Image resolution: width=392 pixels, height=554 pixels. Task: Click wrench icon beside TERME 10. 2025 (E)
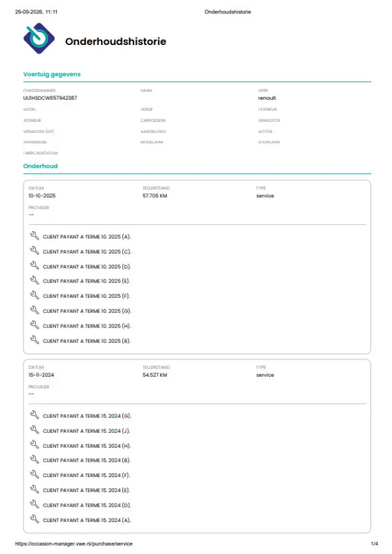click(34, 280)
